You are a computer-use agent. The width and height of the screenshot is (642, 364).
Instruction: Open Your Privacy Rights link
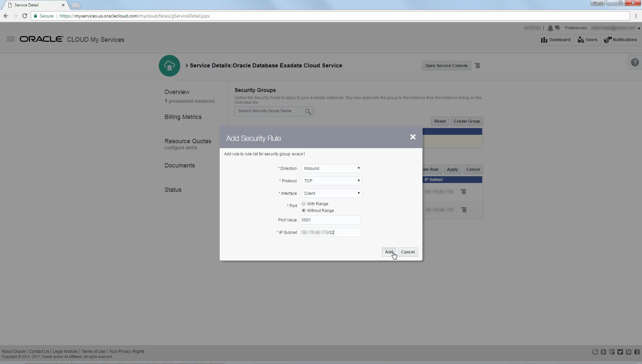pyautogui.click(x=127, y=351)
